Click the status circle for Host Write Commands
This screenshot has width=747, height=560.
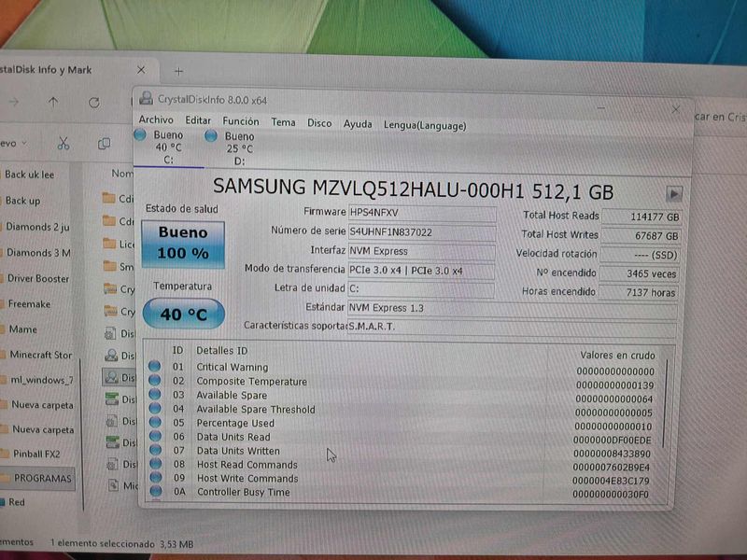(156, 477)
